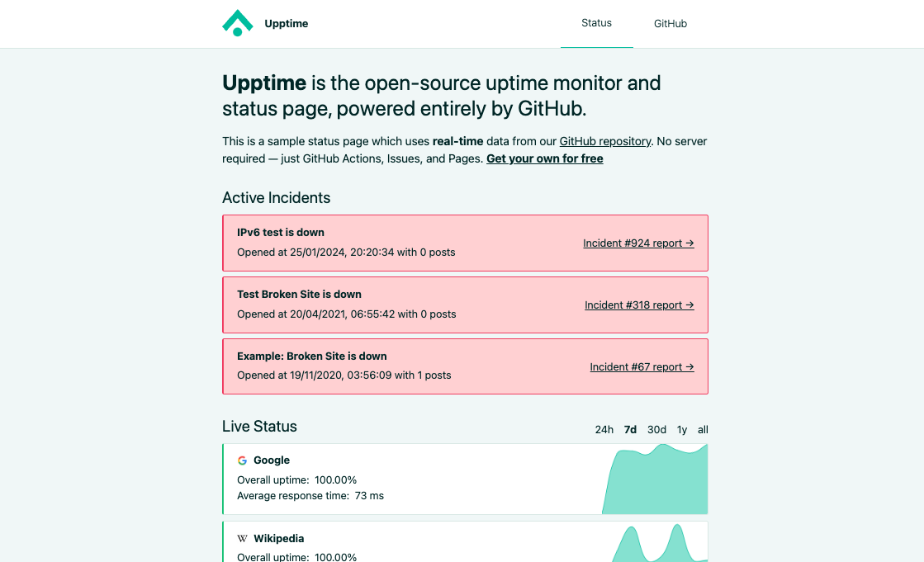Select the 24h time range
Image resolution: width=924 pixels, height=562 pixels.
[x=604, y=429]
